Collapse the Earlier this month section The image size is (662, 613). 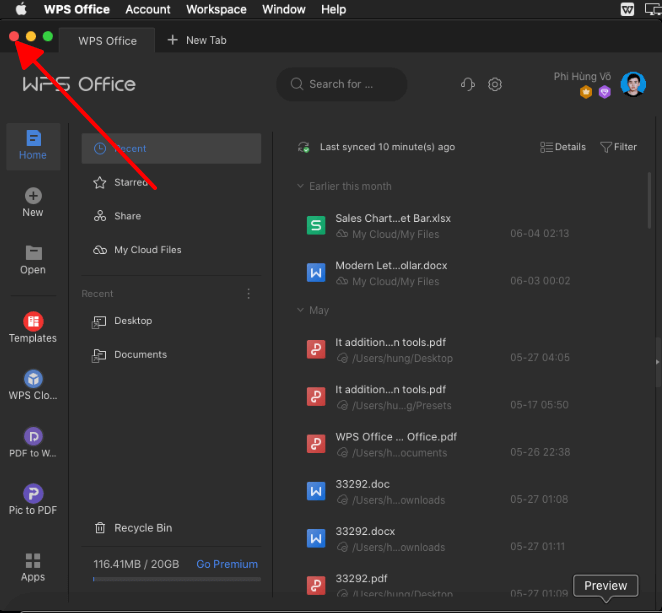[x=300, y=186]
